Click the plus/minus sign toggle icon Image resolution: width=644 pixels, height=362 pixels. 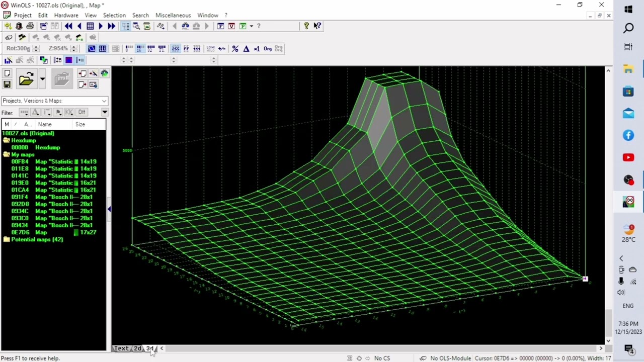point(222,49)
